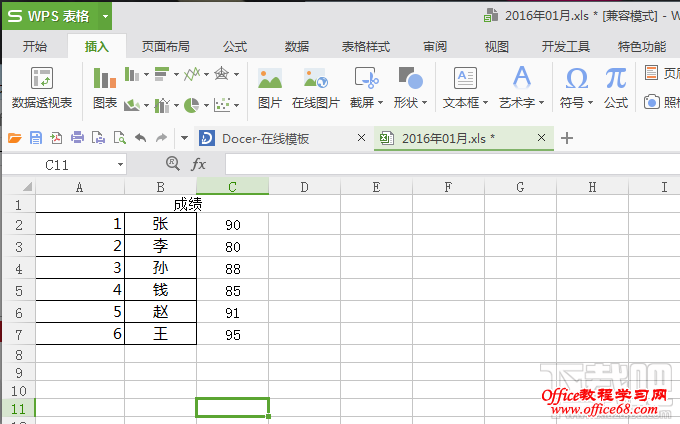Insert a chart with the 图表 icon

pos(105,89)
